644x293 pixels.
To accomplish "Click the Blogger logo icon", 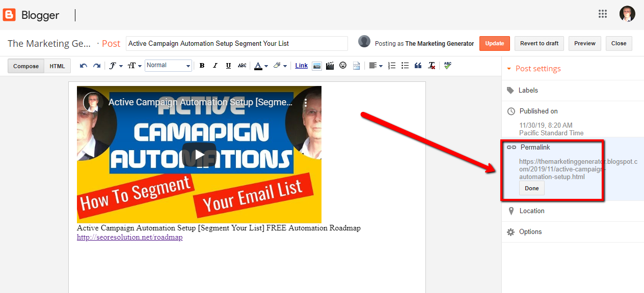I will (9, 15).
